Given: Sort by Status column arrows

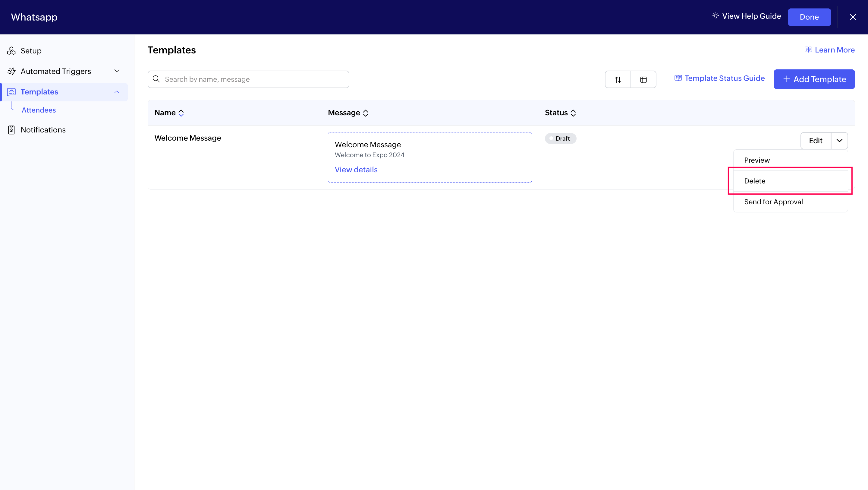Looking at the screenshot, I should coord(573,113).
